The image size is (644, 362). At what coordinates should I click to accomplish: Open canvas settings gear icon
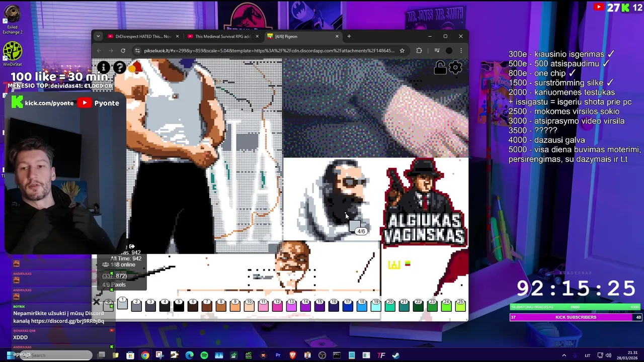coord(455,67)
